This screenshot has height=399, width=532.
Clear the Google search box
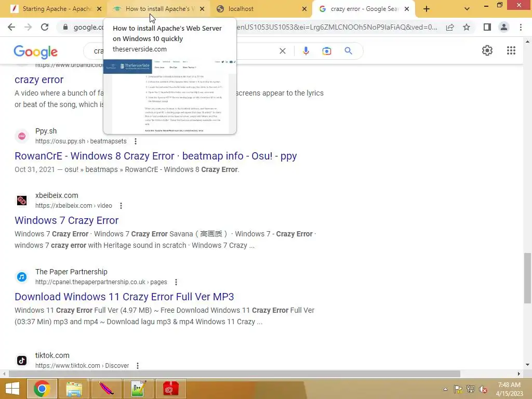282,51
